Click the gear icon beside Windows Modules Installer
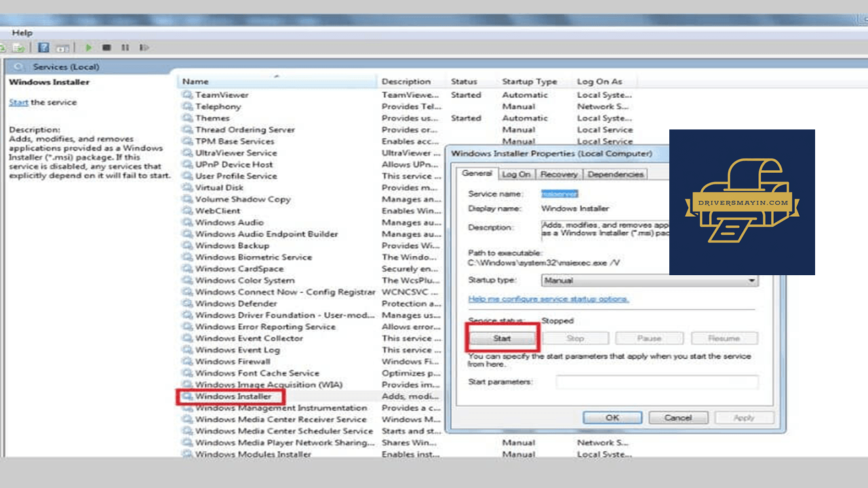The image size is (868, 488). (187, 454)
